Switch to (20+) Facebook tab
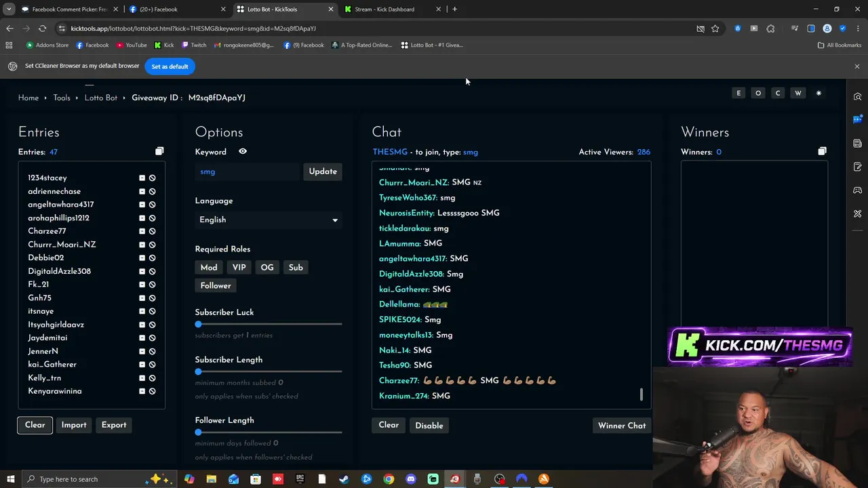 [178, 9]
